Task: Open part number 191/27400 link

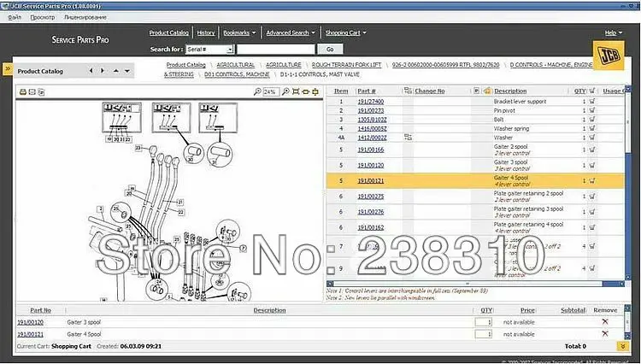Action: pyautogui.click(x=370, y=102)
